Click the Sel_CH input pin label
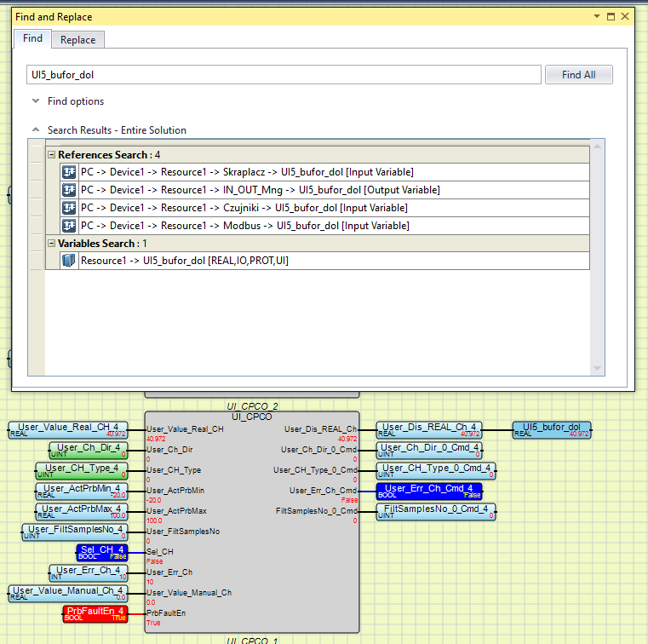Screen dimensions: 648x644 (160, 552)
